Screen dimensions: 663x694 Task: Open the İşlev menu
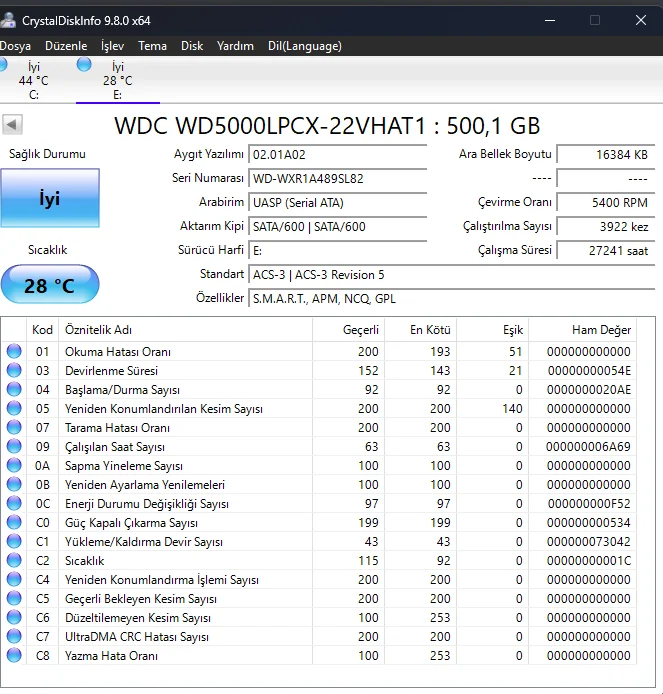[x=113, y=46]
